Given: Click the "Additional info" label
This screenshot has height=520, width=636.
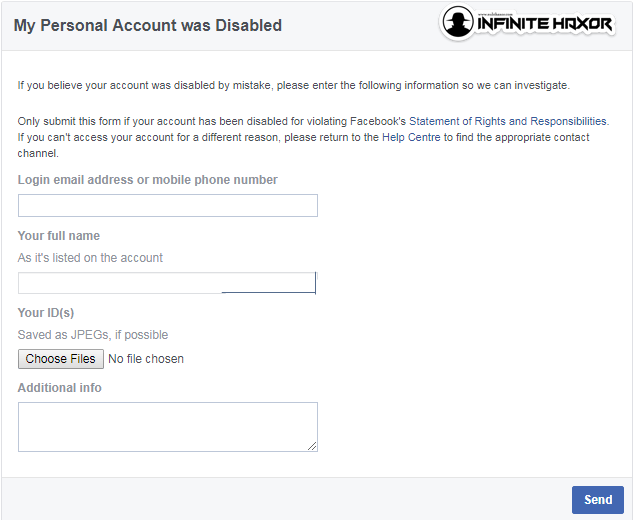Looking at the screenshot, I should click(60, 388).
